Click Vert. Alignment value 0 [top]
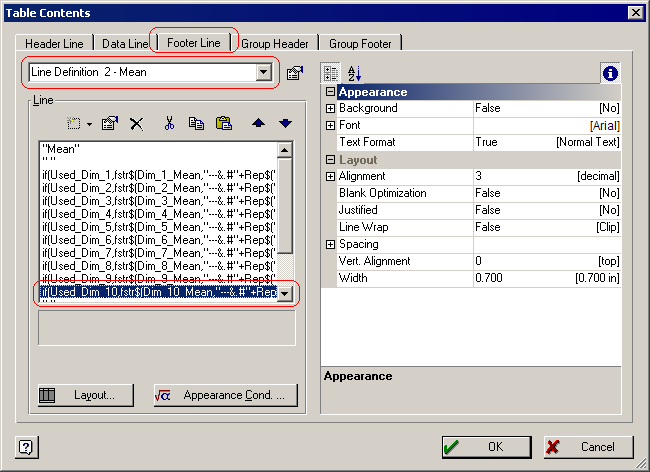 pyautogui.click(x=547, y=261)
